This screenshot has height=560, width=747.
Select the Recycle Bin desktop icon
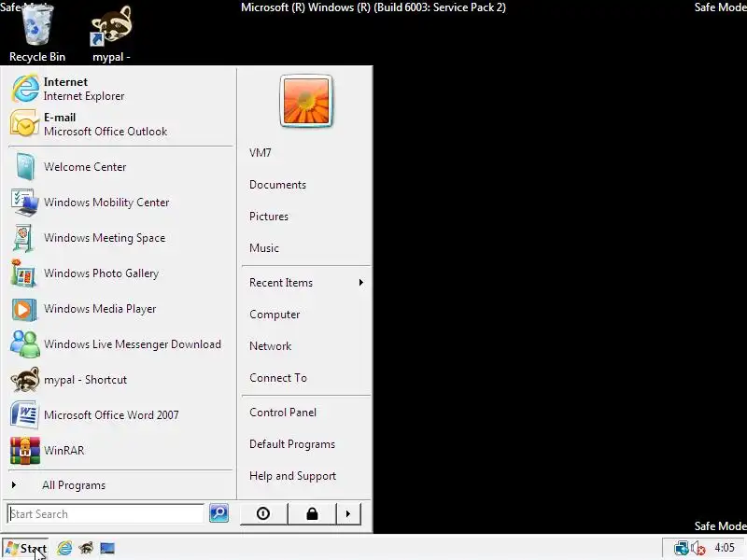37,34
